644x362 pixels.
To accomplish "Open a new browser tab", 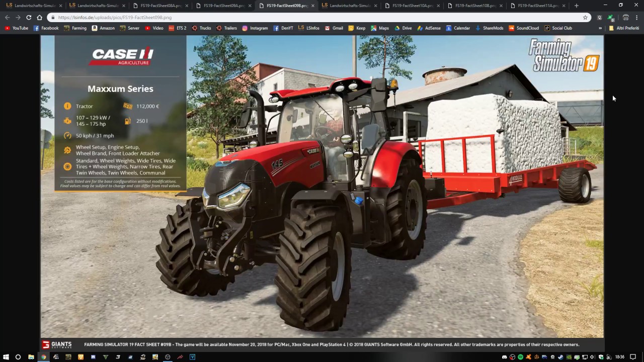I will pyautogui.click(x=576, y=6).
